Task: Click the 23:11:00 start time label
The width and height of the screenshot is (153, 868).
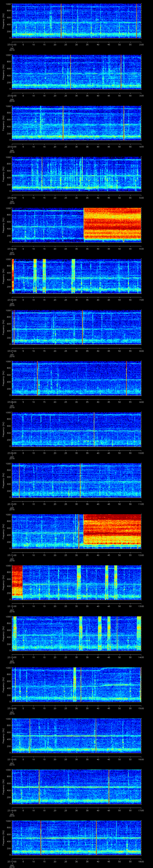Action: coord(12,555)
